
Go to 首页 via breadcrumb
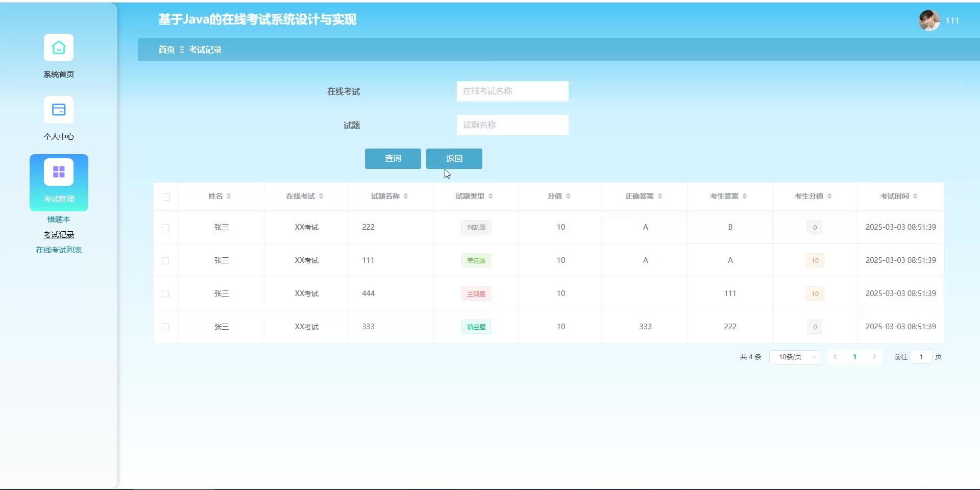click(166, 50)
